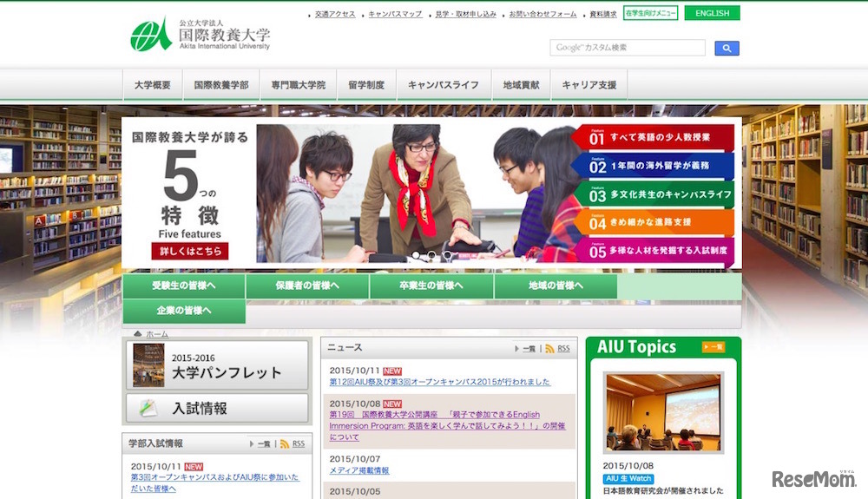The width and height of the screenshot is (868, 499).
Task: Open the 入試情報 banner
Action: [217, 408]
